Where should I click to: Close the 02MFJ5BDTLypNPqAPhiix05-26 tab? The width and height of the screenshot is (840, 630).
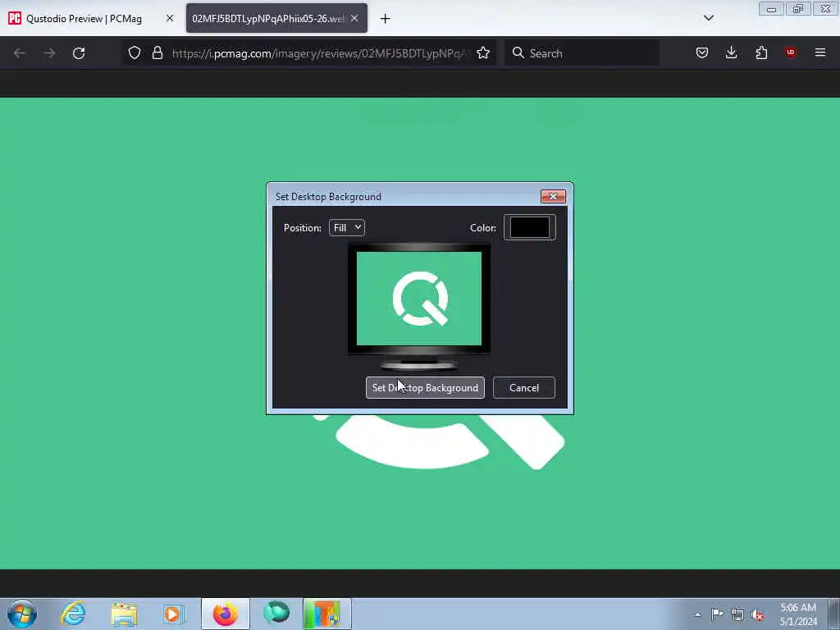354,18
